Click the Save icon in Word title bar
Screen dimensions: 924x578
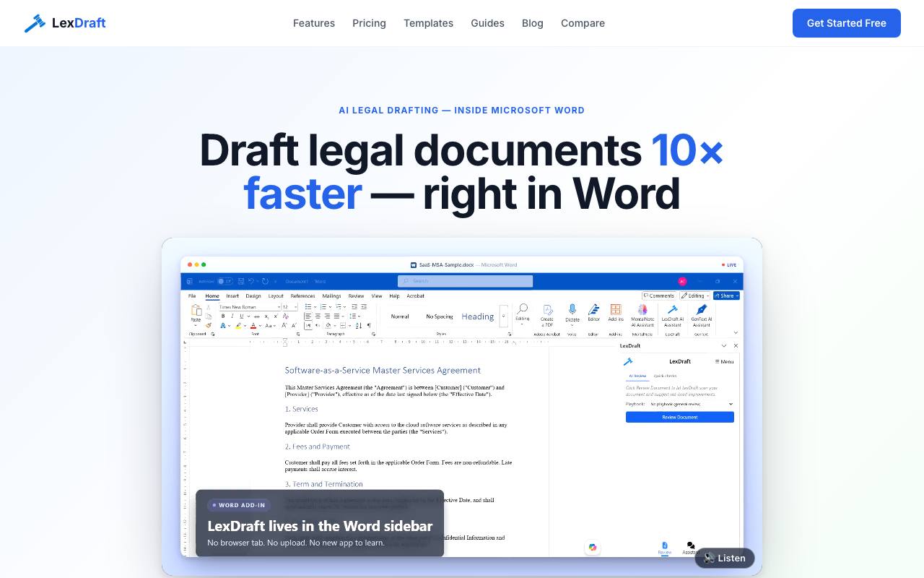(x=240, y=281)
